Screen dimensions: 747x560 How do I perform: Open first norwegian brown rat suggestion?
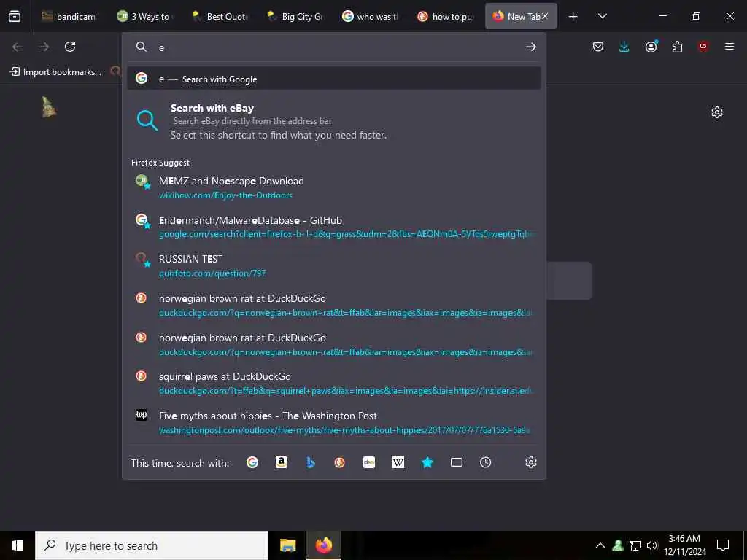point(334,306)
